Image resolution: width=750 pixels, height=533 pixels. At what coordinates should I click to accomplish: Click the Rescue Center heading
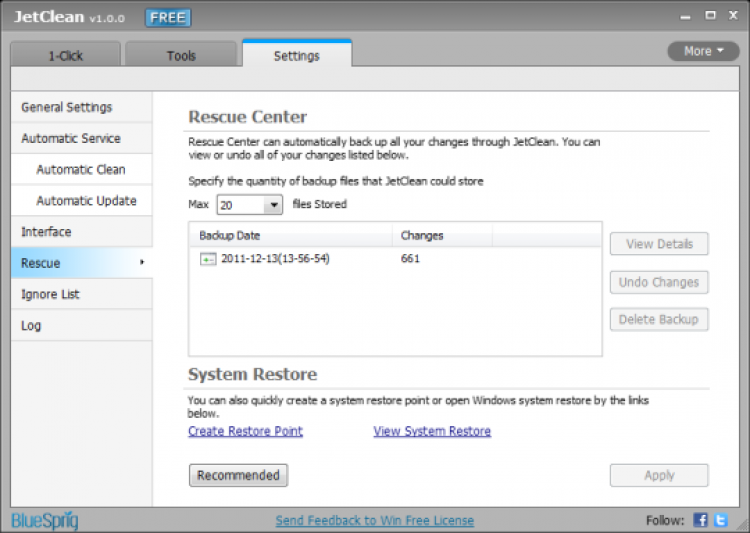click(247, 117)
